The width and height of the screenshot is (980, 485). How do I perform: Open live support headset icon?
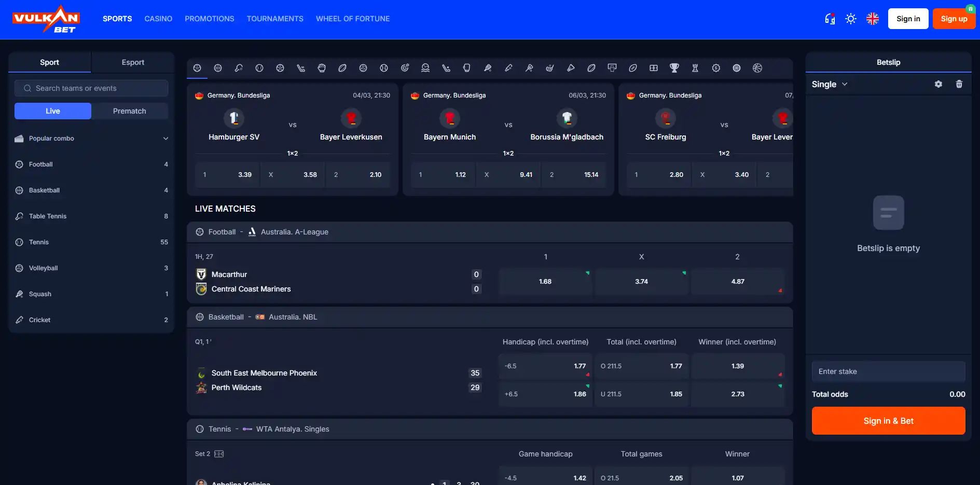tap(830, 19)
